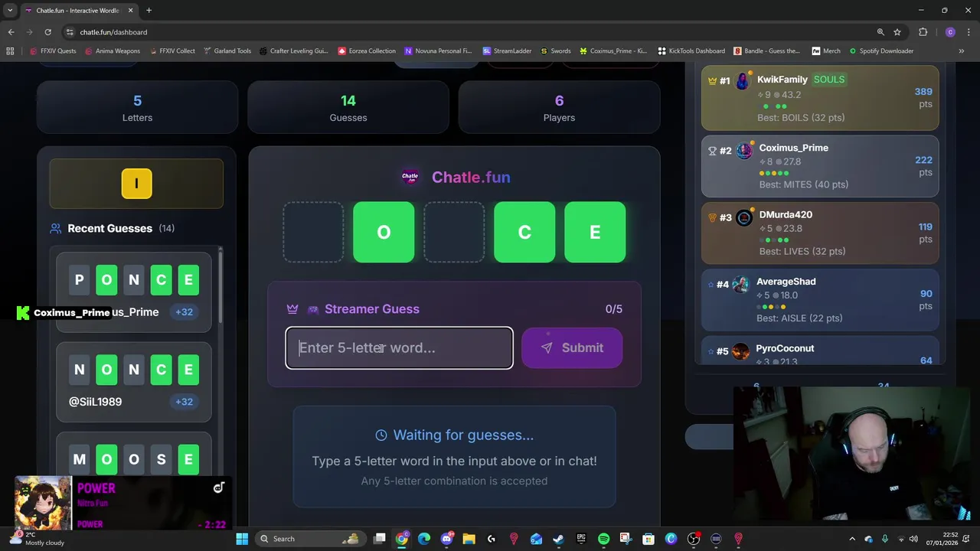Click the SOULS tag on KwikFamily
Image resolution: width=980 pixels, height=551 pixels.
(828, 80)
